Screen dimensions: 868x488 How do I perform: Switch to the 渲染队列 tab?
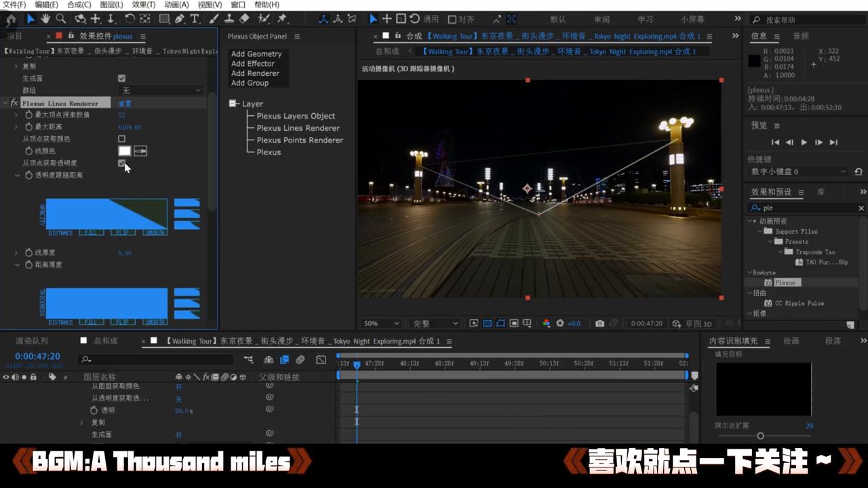[x=32, y=341]
